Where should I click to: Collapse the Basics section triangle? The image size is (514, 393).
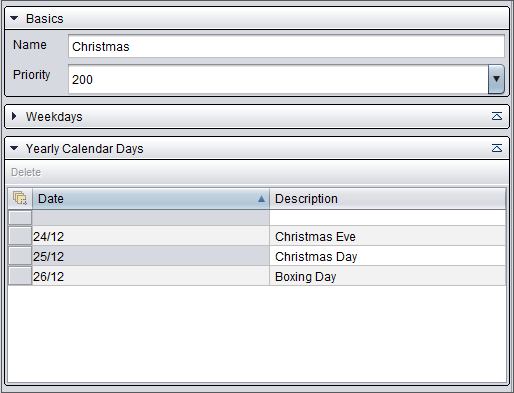pos(14,18)
